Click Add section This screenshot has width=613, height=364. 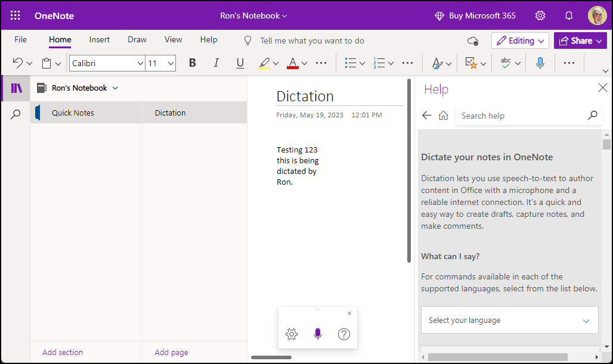tap(63, 352)
